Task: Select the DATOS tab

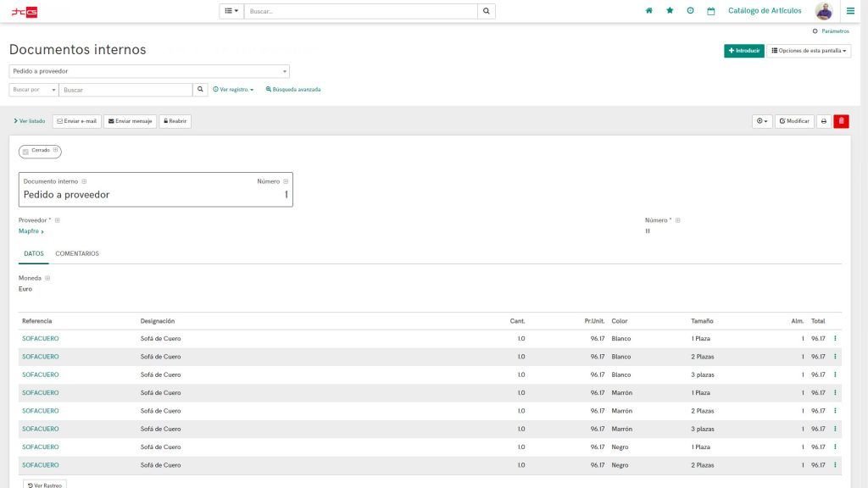Action: click(x=34, y=253)
